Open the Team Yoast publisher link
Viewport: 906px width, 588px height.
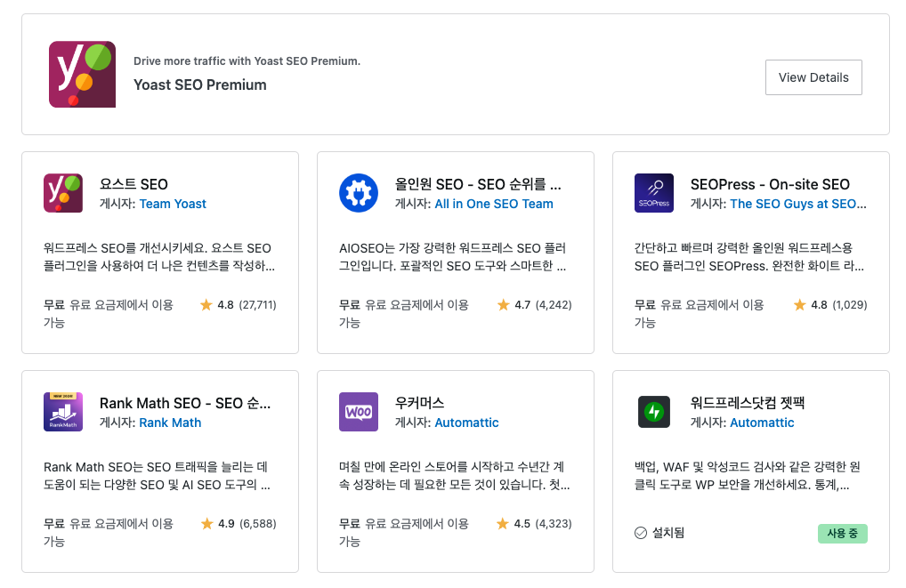[173, 204]
